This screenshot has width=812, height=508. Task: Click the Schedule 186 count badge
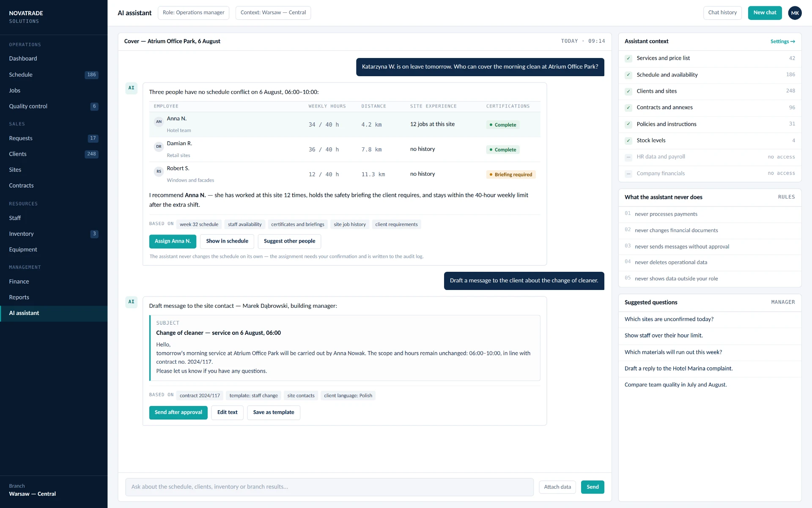(91, 75)
